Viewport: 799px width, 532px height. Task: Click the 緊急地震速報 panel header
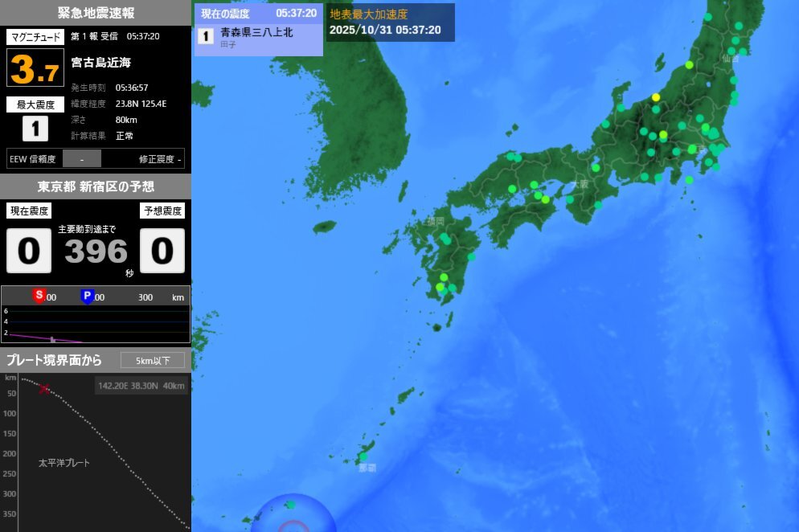coord(96,13)
